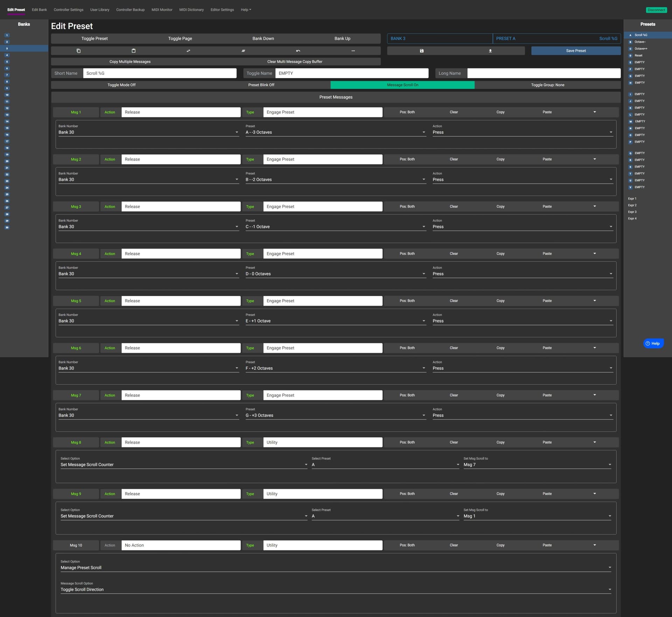Click the undo arrow icon
Viewport: 672px width, 617px height.
298,51
